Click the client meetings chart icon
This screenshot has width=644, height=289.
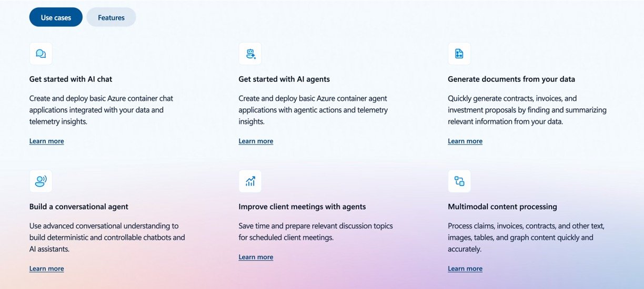tap(250, 181)
